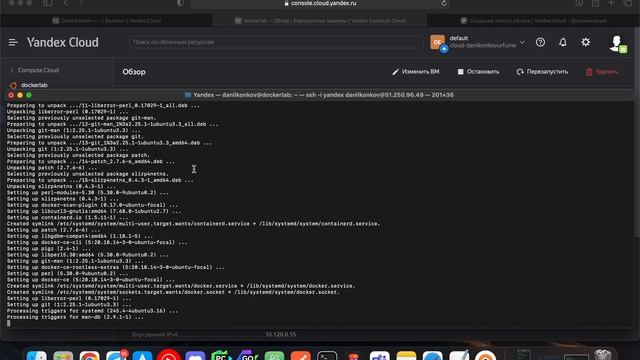The image size is (640, 360).
Task: Click the orange default folder icon
Action: 438,42
